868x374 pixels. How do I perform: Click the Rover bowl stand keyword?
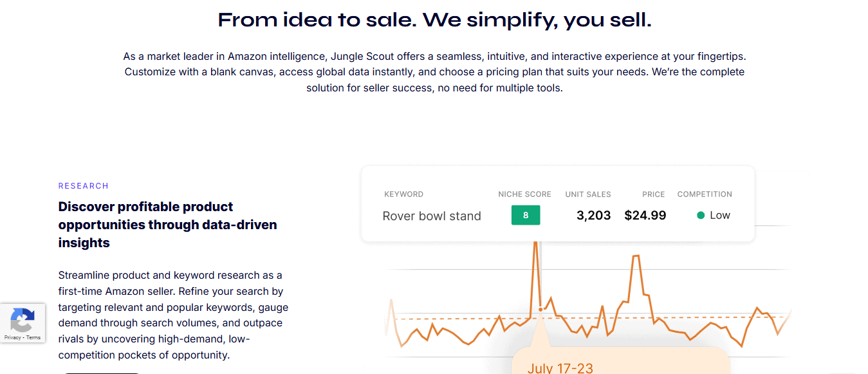432,216
